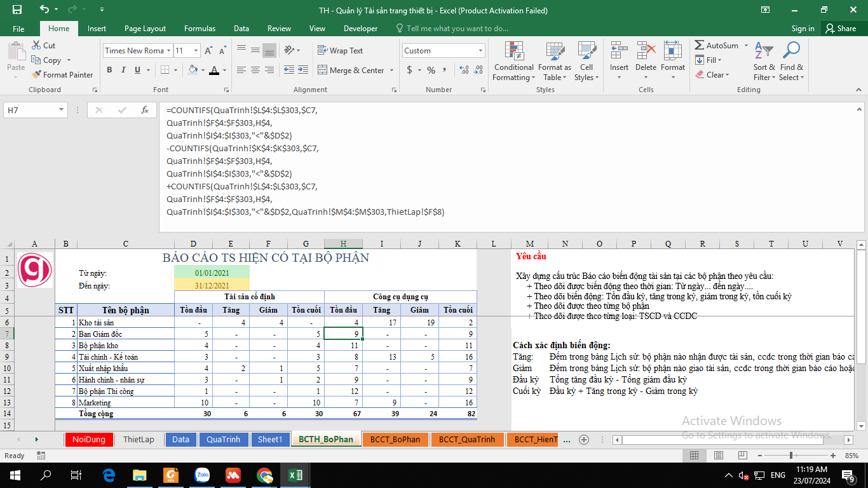The width and height of the screenshot is (868, 488).
Task: Toggle Wrap Text for cell
Action: 340,51
